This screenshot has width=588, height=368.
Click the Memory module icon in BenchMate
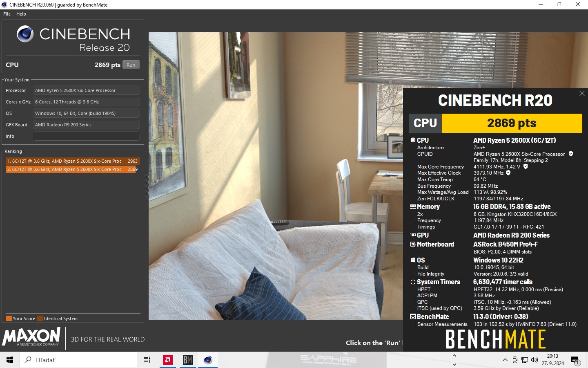click(413, 207)
